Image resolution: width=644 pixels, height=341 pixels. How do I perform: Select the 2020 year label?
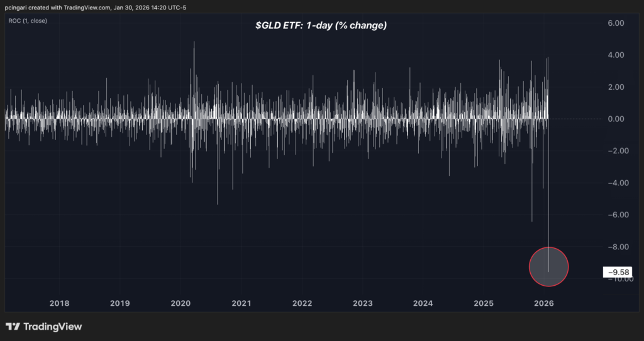tap(180, 303)
